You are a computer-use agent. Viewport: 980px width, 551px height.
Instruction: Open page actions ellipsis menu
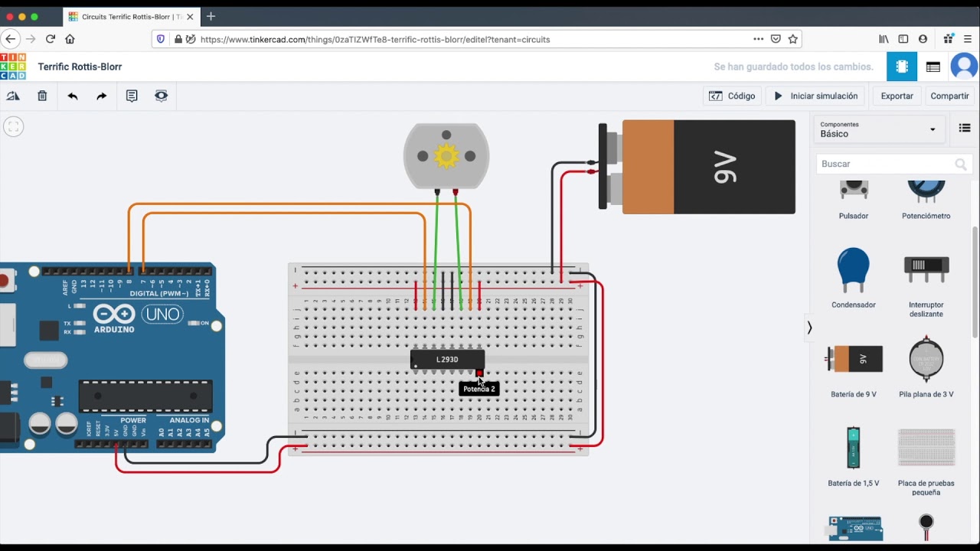(758, 39)
